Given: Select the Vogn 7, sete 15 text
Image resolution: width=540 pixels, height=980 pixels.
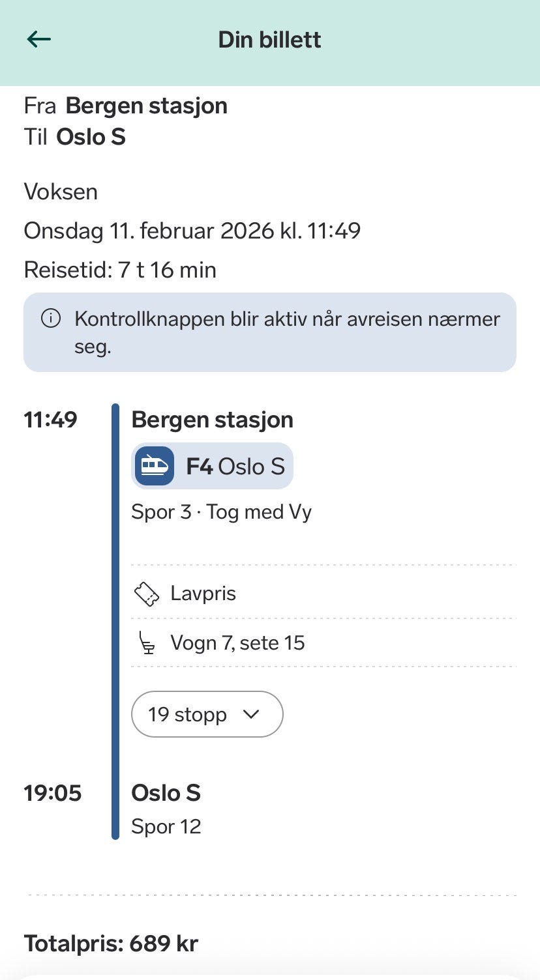Looking at the screenshot, I should click(237, 643).
